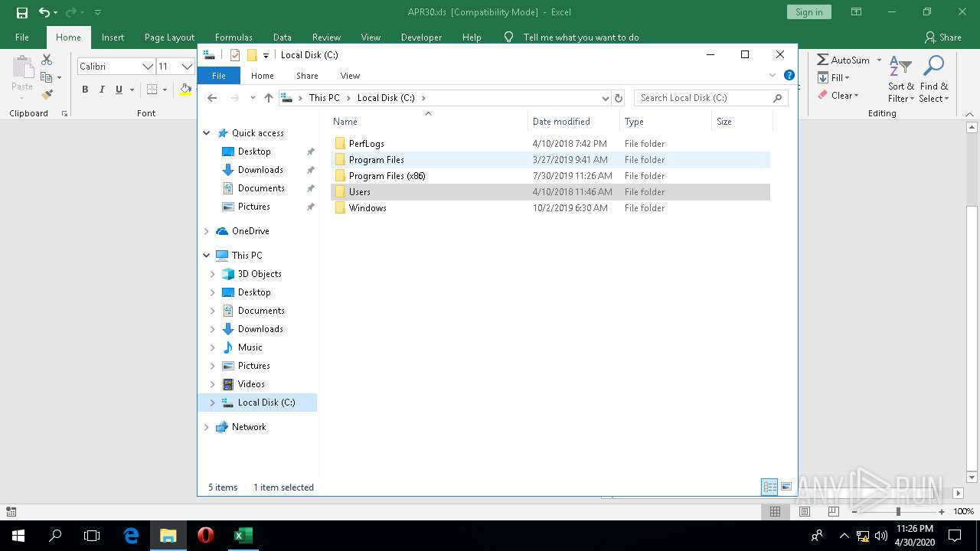Save the Excel workbook with the floppy icon

click(22, 12)
